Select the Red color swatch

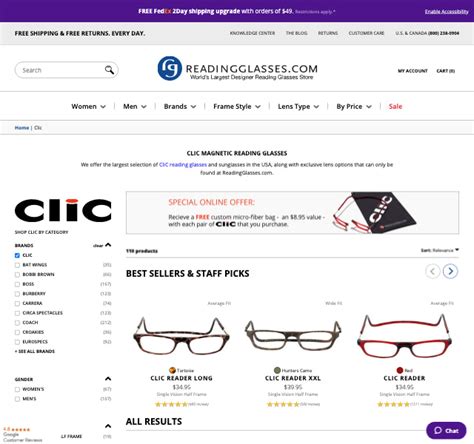400,370
